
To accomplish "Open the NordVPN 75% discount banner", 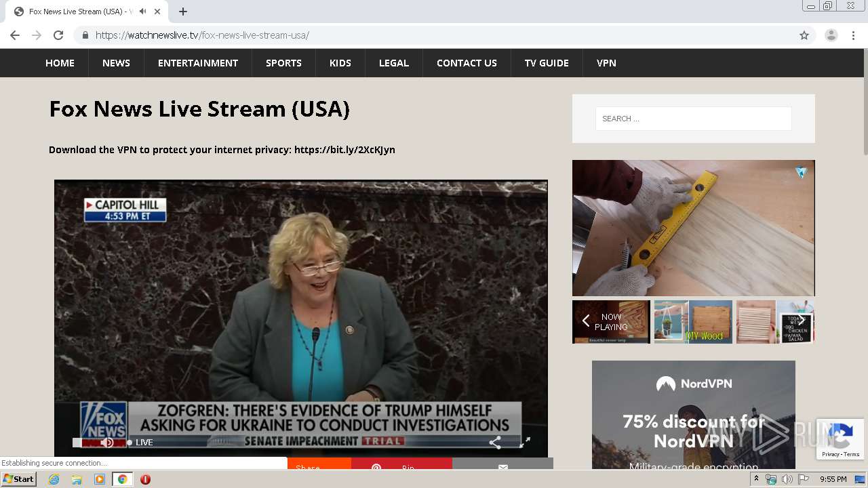I will click(693, 415).
